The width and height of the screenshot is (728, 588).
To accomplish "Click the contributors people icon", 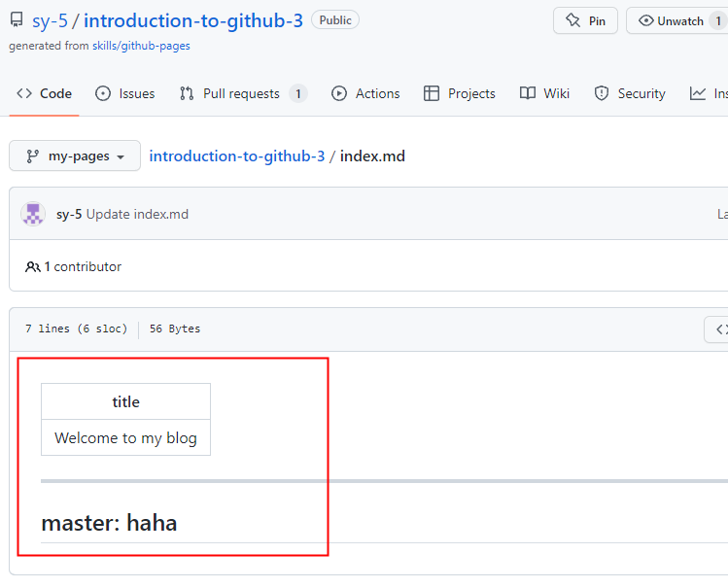I will point(33,266).
